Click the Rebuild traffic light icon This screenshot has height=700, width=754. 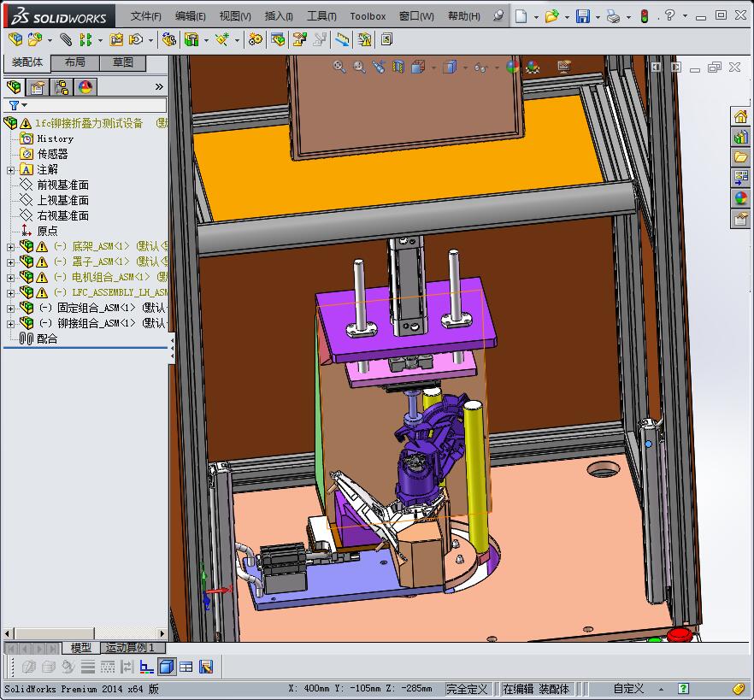point(645,16)
